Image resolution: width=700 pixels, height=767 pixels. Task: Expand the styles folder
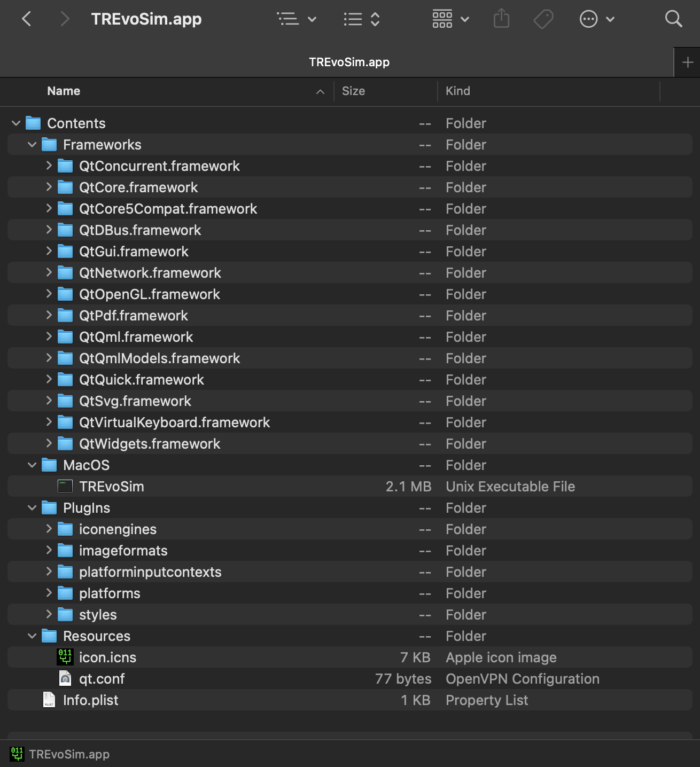click(49, 614)
